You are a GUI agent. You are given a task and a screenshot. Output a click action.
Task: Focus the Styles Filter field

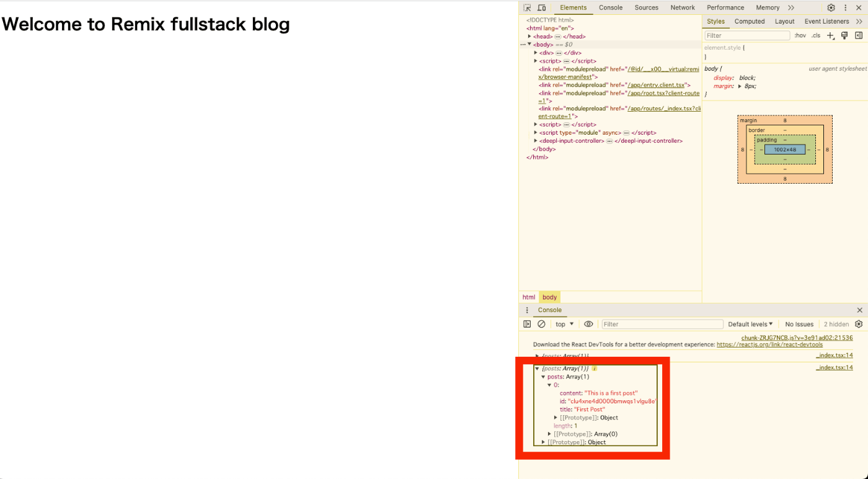point(746,35)
